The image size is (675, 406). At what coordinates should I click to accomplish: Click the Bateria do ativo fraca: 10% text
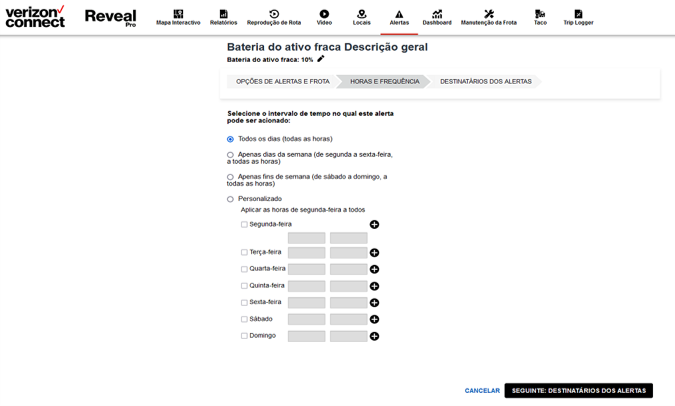point(270,60)
